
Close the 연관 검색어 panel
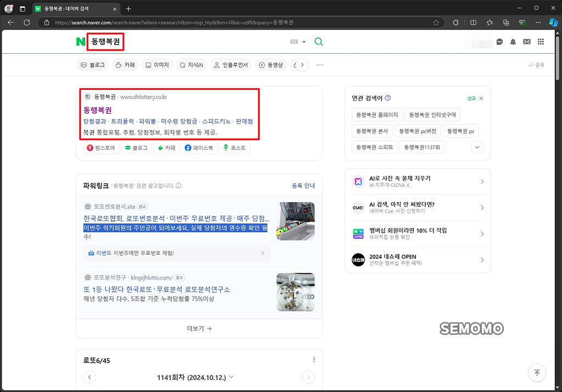coord(481,98)
